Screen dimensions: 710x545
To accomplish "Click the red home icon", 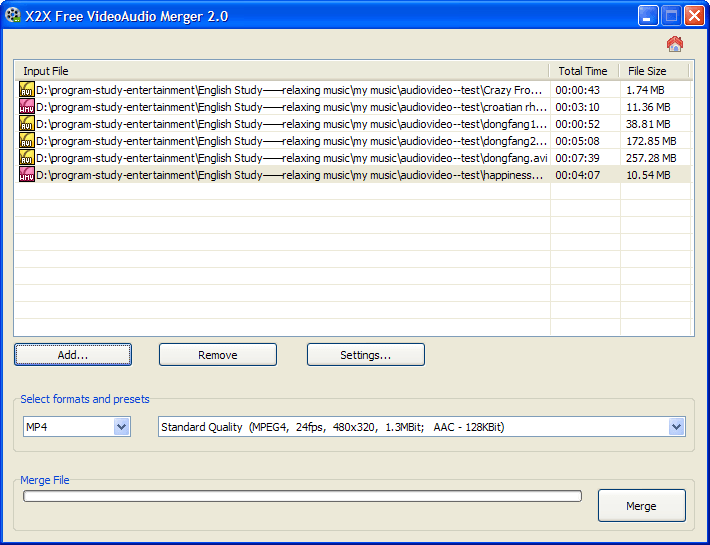I will pyautogui.click(x=675, y=44).
